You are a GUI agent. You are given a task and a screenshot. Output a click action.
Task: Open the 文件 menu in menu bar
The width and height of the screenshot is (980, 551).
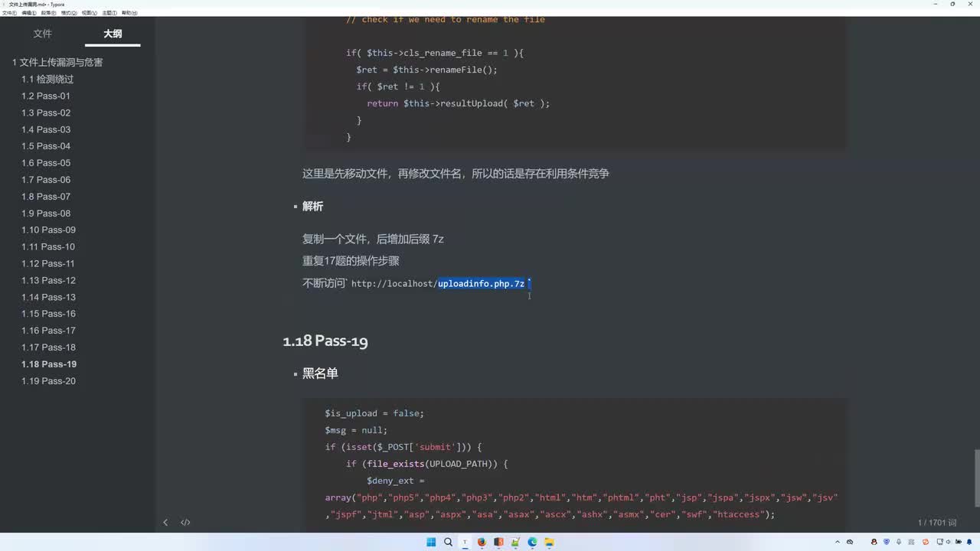click(x=8, y=13)
